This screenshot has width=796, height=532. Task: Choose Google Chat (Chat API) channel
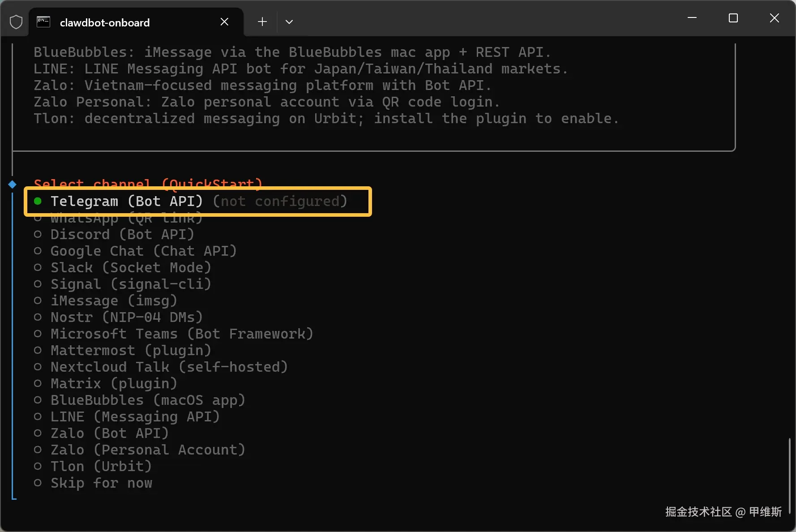[x=143, y=251]
